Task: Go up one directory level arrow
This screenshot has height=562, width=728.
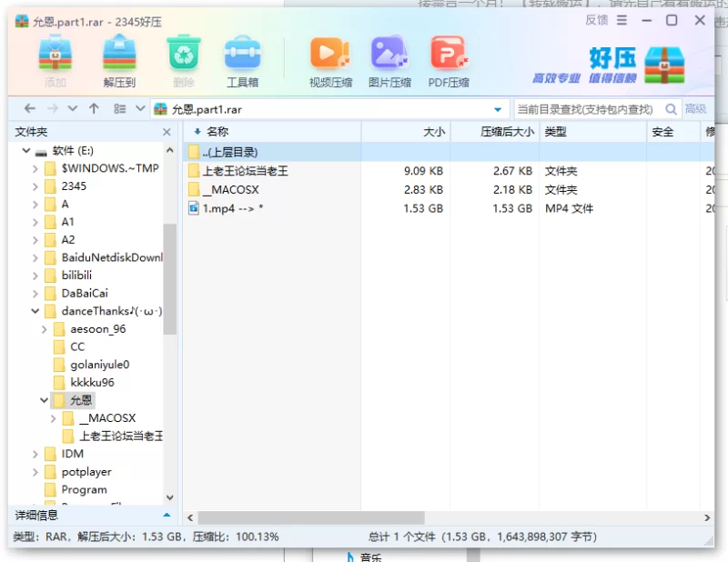Action: (94, 108)
